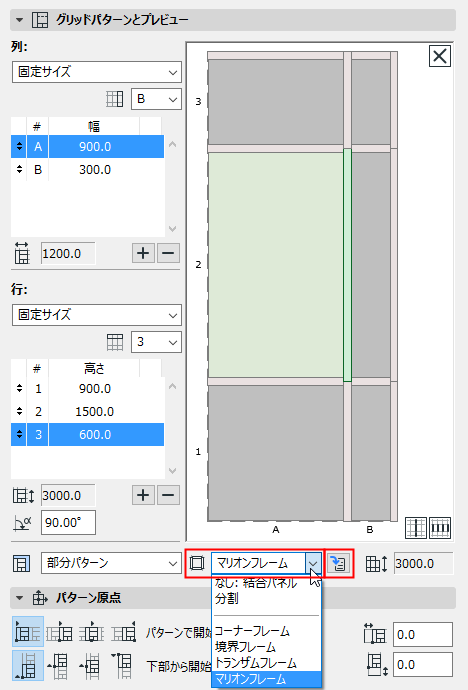Choose the highlighted マリオンフレーム list item
Image resolution: width=468 pixels, height=690 pixels.
pyautogui.click(x=267, y=679)
